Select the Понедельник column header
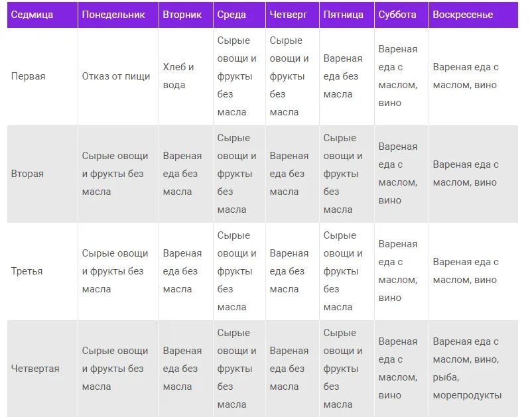The image size is (532, 417). [x=119, y=15]
